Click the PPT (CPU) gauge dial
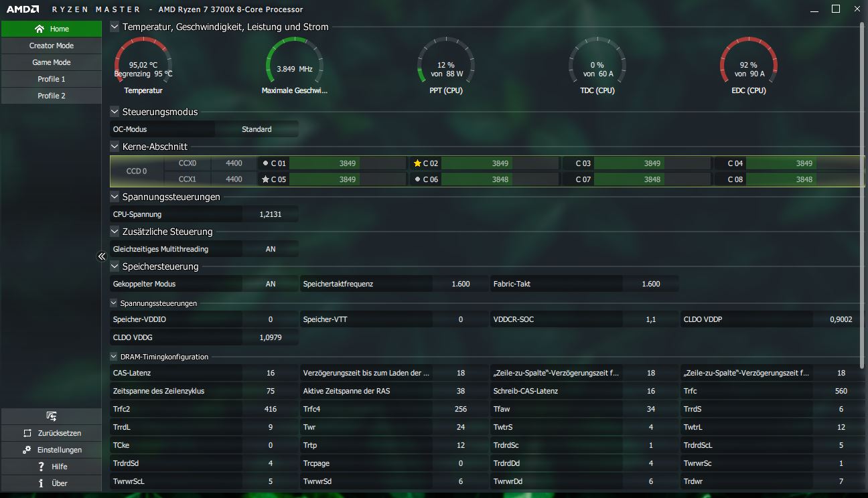Screen dimensions: 868x498 (x=446, y=61)
